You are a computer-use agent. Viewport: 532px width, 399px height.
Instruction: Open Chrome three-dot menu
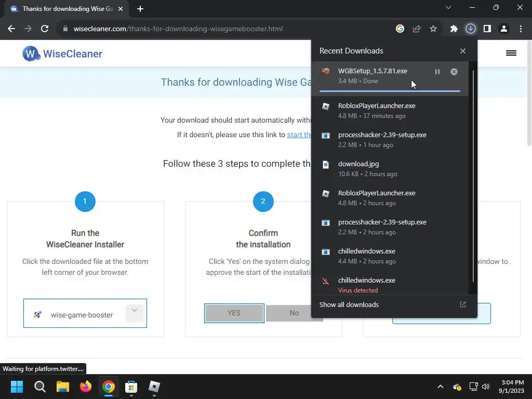pos(521,29)
